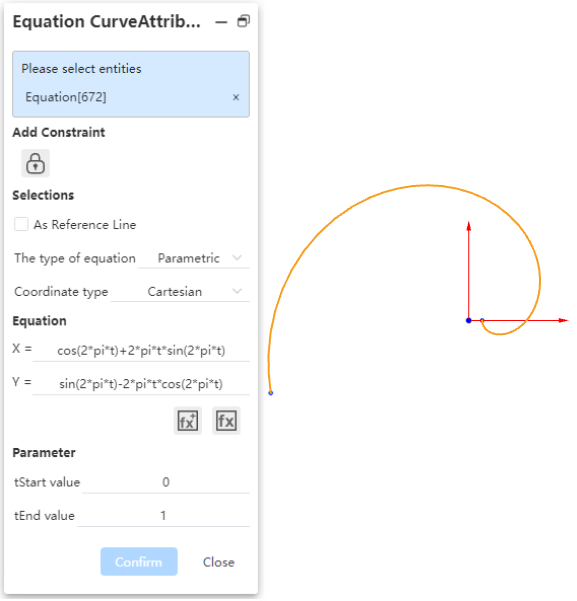Click the lock constraint icon
Image resolution: width=577 pixels, height=601 pixels.
[35, 163]
